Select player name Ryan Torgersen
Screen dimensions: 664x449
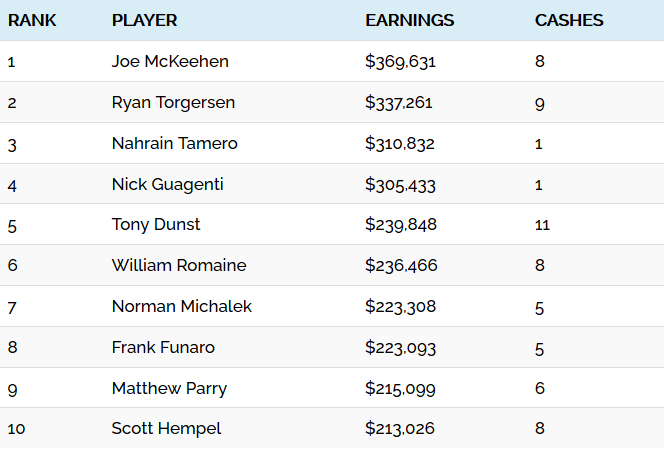173,103
